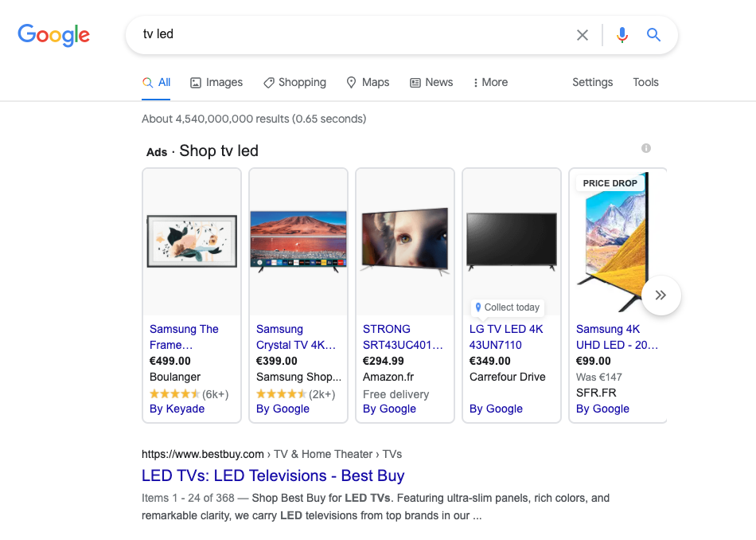
Task: Click the 'About 4,540,000,000 results' text
Action: [x=254, y=119]
